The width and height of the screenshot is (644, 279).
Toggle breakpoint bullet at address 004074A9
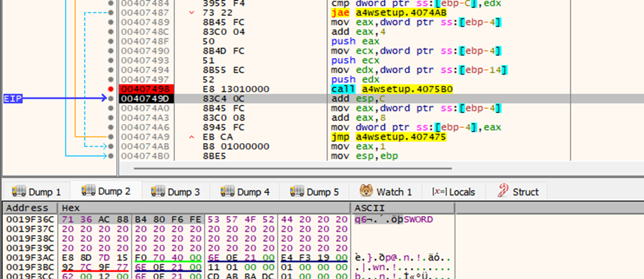coord(111,137)
